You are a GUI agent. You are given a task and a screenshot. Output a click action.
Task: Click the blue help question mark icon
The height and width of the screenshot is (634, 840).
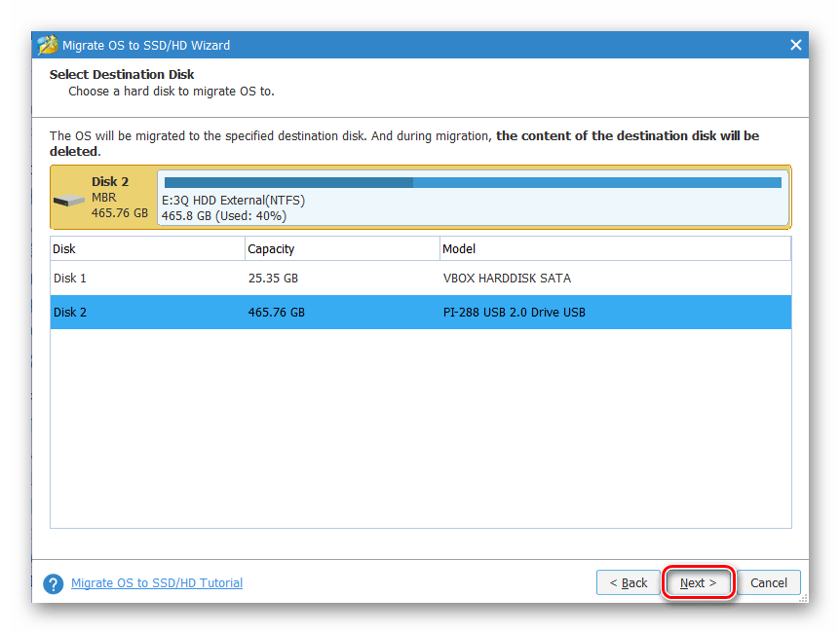(x=53, y=583)
